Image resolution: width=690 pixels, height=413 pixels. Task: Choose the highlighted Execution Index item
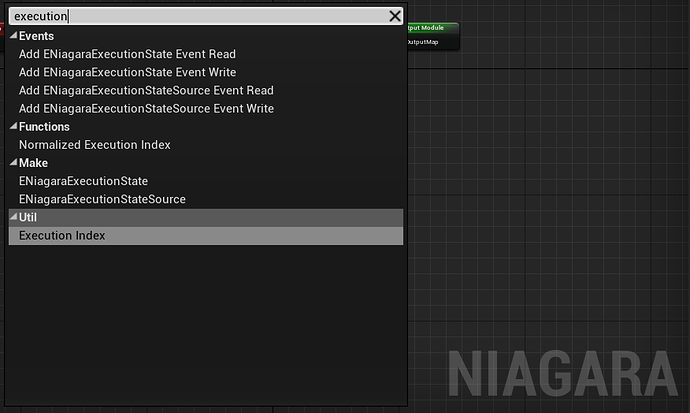(206, 236)
